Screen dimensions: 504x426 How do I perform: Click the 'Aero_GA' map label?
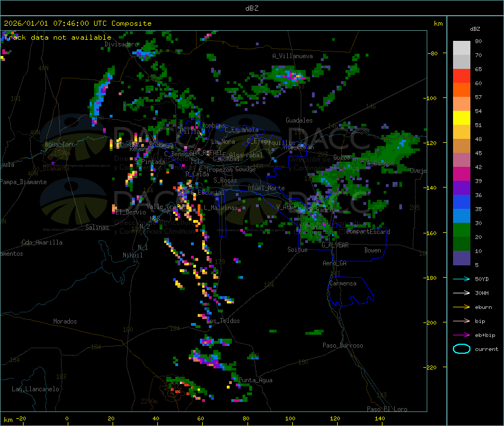335,263
